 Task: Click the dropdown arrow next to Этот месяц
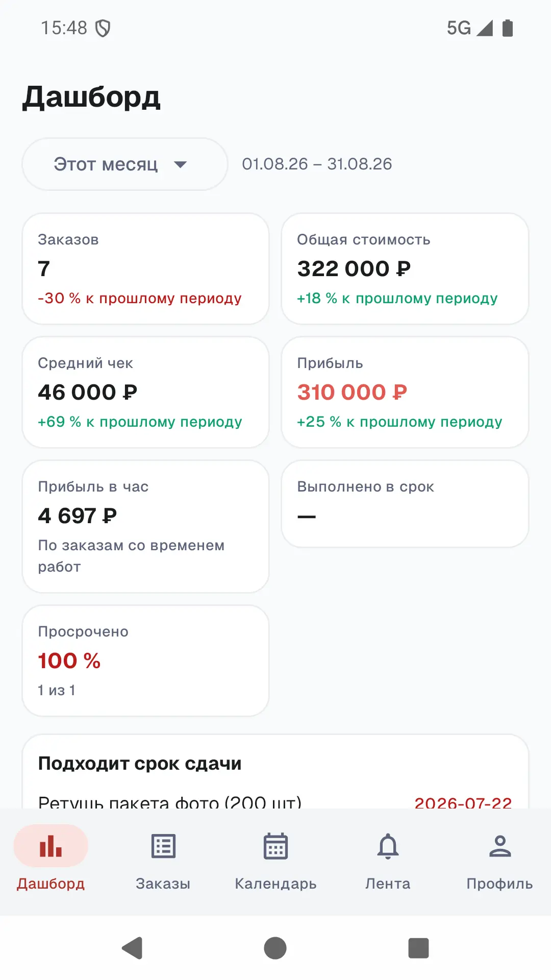[x=180, y=164]
